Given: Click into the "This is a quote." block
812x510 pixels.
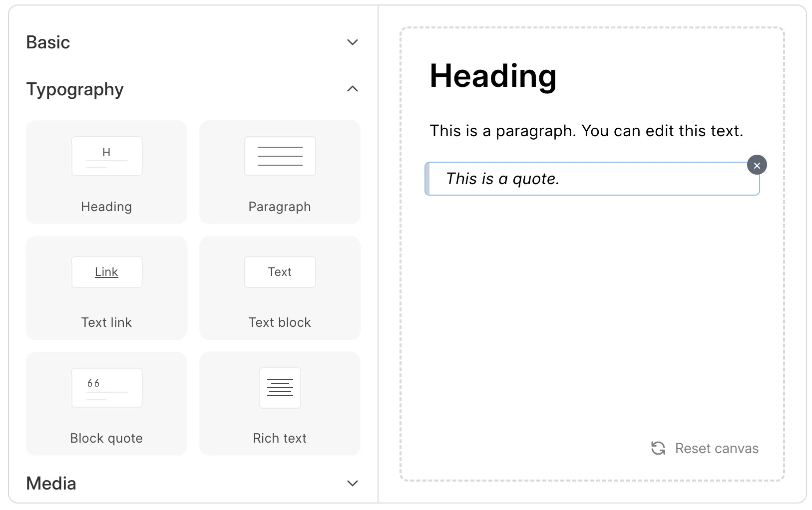Looking at the screenshot, I should pos(502,179).
